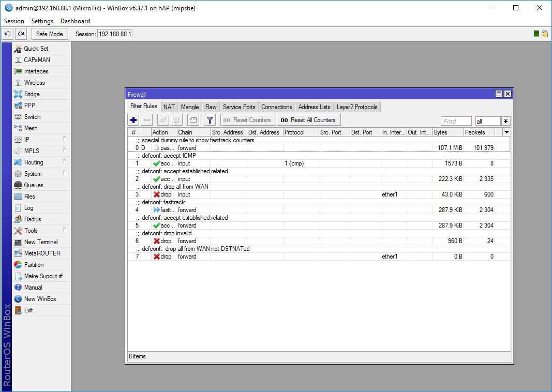Add a new firewall rule with plus icon
Viewport: 552px width, 392px height.
pyautogui.click(x=133, y=120)
